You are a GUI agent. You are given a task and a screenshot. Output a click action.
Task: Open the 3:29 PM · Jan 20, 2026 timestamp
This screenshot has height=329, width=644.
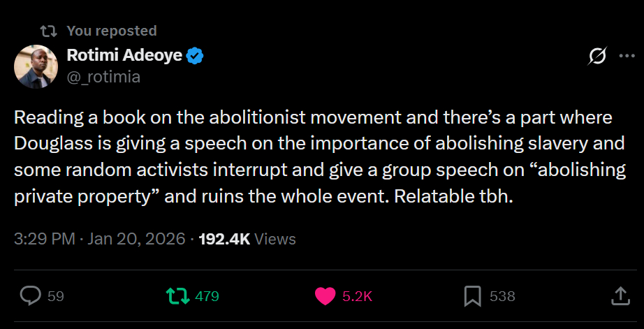[99, 239]
